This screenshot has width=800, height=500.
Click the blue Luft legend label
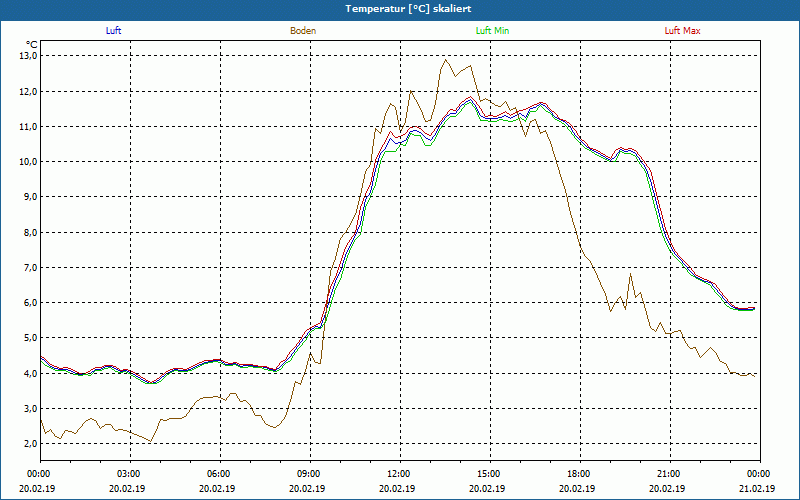pos(113,31)
